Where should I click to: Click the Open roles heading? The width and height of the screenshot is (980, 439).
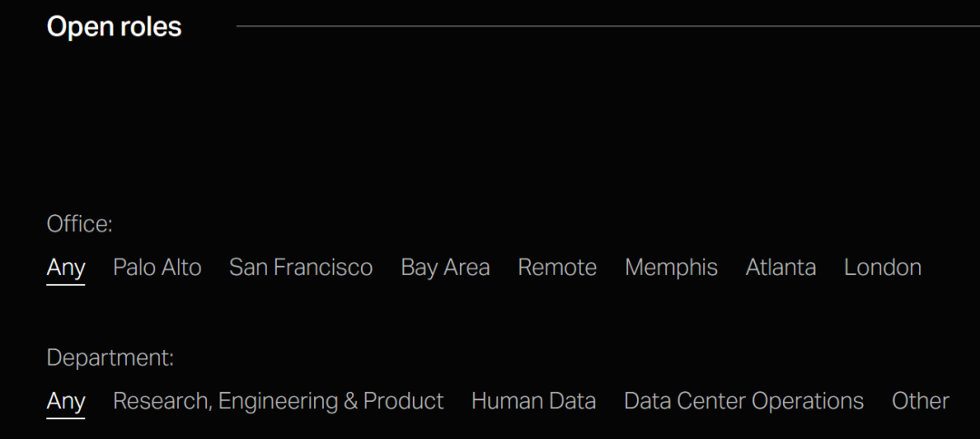[113, 27]
